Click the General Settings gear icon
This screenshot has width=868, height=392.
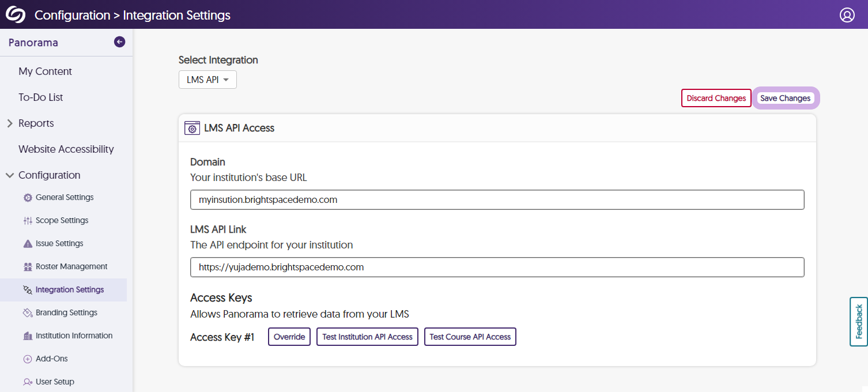coord(28,198)
